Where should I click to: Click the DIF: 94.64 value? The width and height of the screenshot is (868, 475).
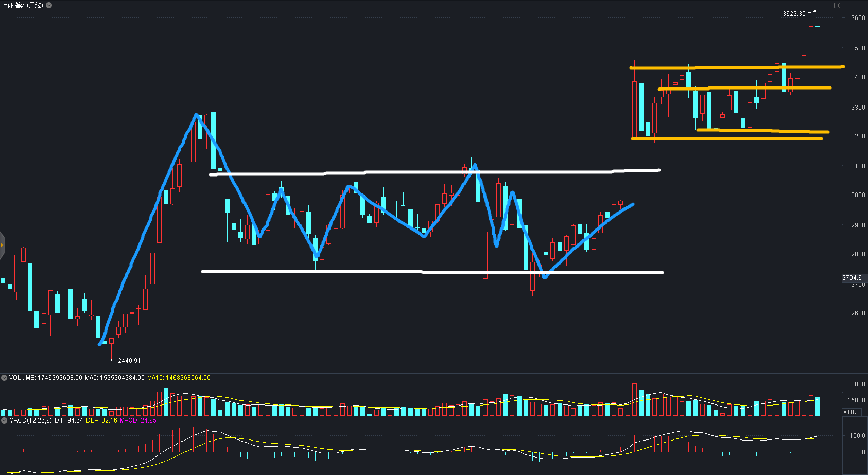click(x=69, y=420)
